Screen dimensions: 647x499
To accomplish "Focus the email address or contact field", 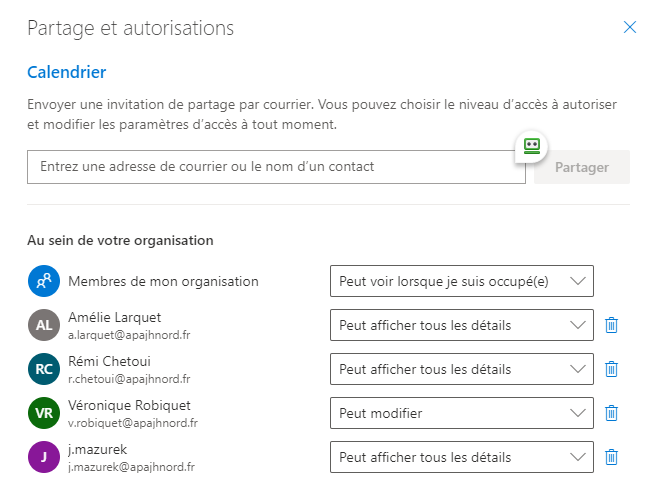I will (276, 167).
